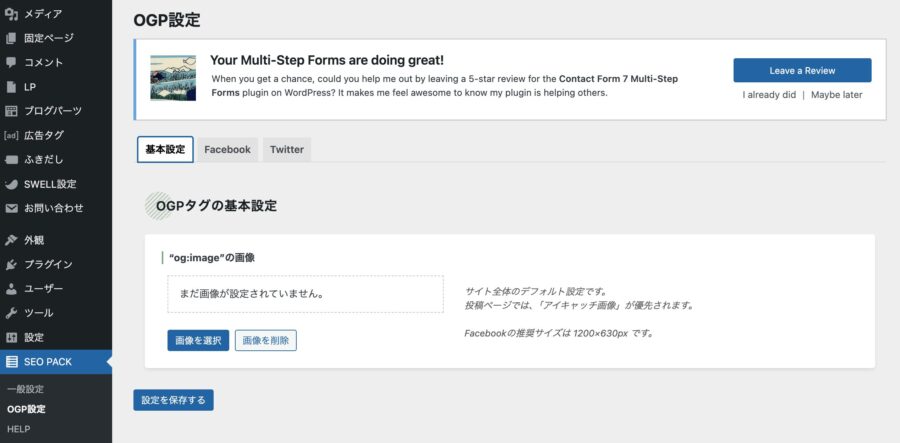Open 設定 settings menu label
The height and width of the screenshot is (443, 900).
pyautogui.click(x=34, y=337)
